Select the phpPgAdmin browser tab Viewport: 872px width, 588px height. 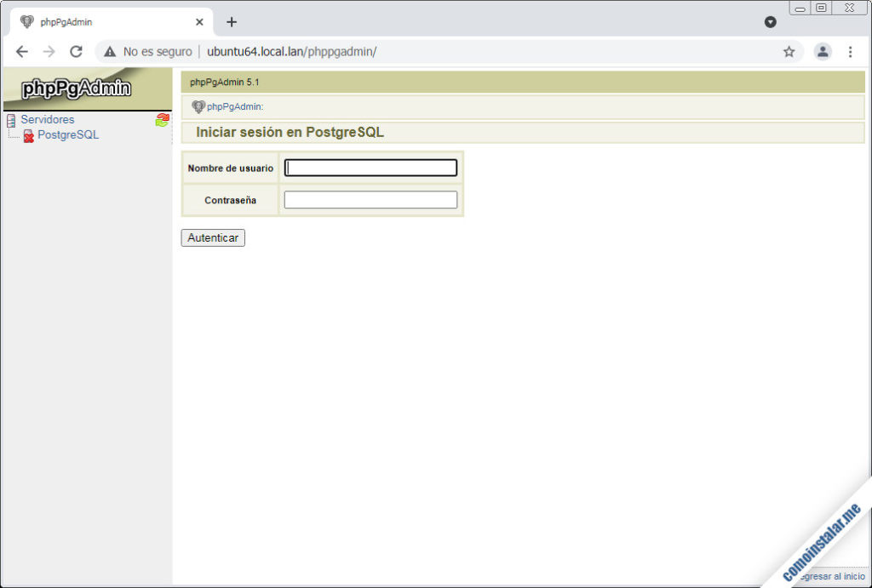click(x=102, y=22)
